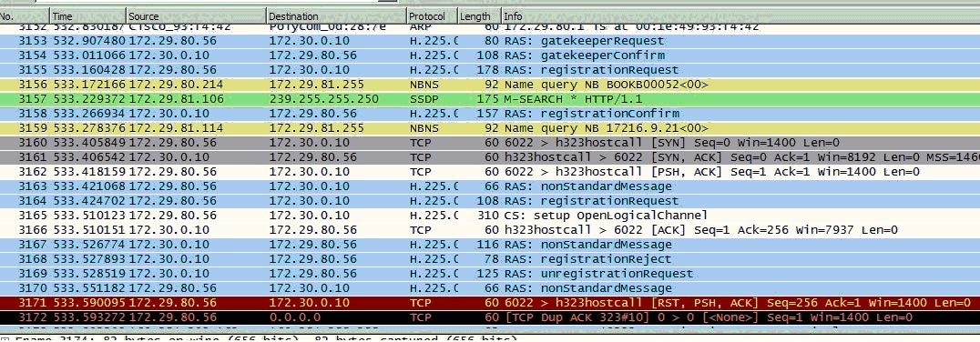Select packet 3153 RAS gatekeeperRequest
This screenshot has width=980, height=342.
coord(490,41)
